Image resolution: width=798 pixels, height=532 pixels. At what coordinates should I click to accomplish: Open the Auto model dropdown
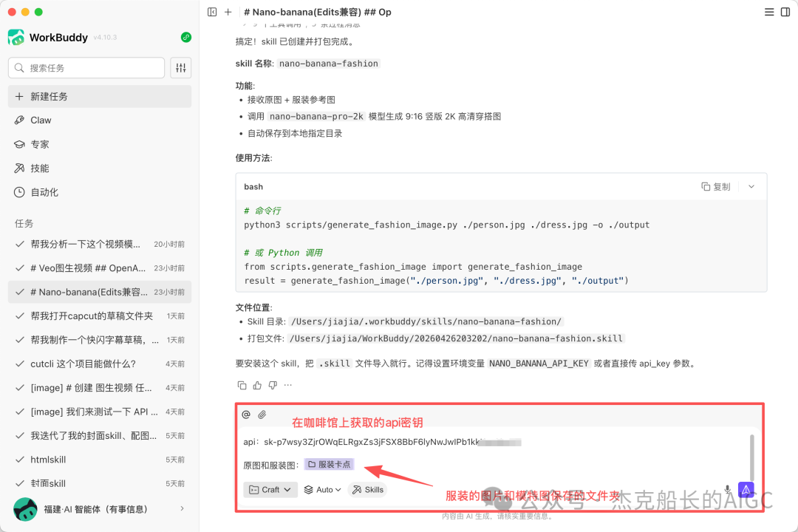pos(323,490)
